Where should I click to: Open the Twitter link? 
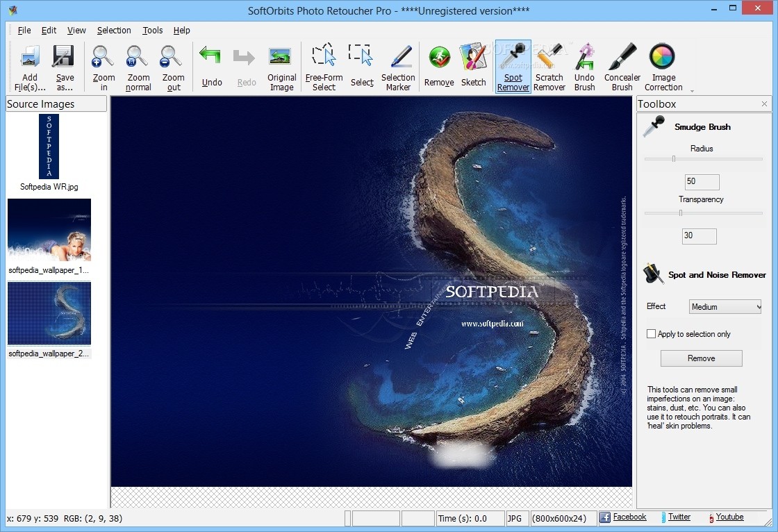coord(679,517)
